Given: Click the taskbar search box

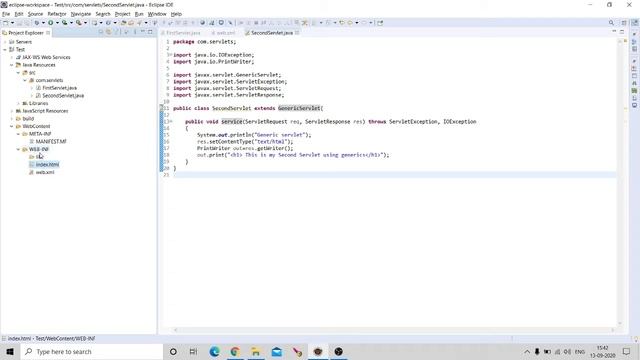Looking at the screenshot, I should tap(91, 351).
